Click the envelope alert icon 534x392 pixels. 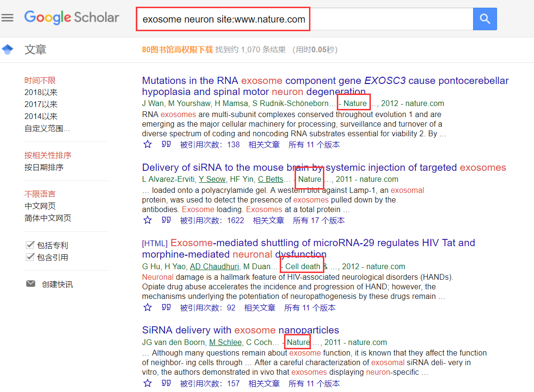click(x=31, y=284)
